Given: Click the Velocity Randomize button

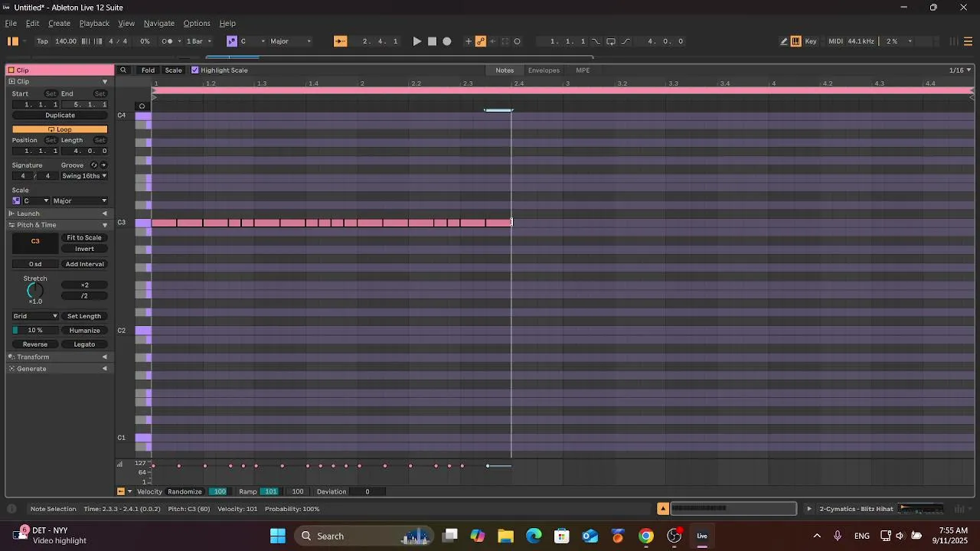Looking at the screenshot, I should [x=185, y=492].
